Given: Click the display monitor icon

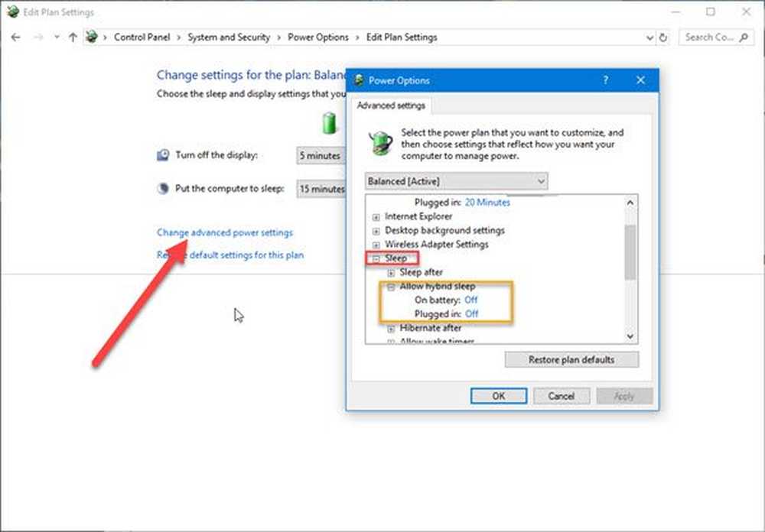Looking at the screenshot, I should pyautogui.click(x=163, y=155).
